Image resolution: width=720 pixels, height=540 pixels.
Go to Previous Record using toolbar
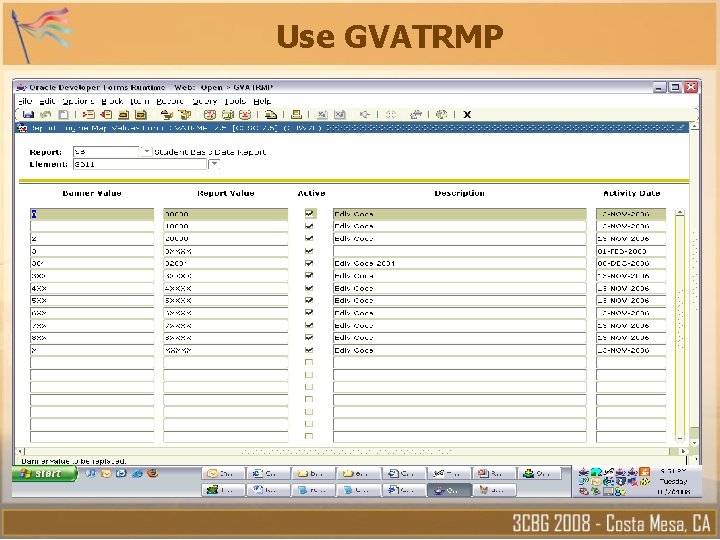coord(123,114)
